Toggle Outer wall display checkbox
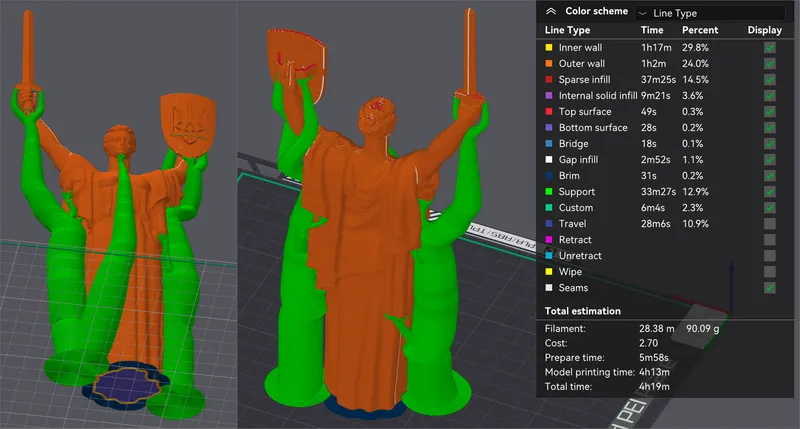Image resolution: width=800 pixels, height=429 pixels. pos(769,63)
